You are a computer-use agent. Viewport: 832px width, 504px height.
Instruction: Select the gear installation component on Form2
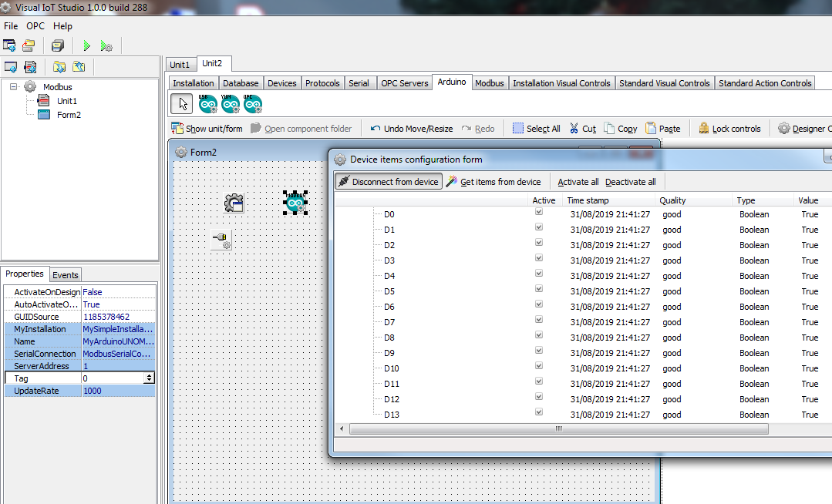coord(234,203)
